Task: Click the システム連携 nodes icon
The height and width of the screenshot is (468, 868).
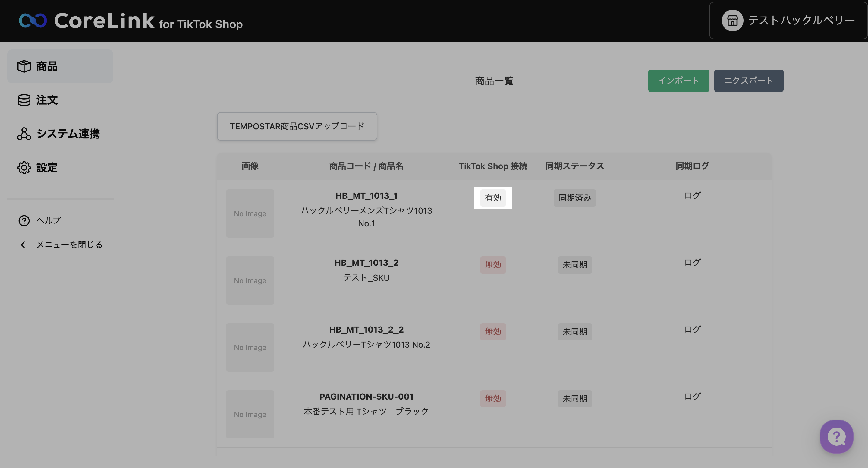Action: click(24, 134)
